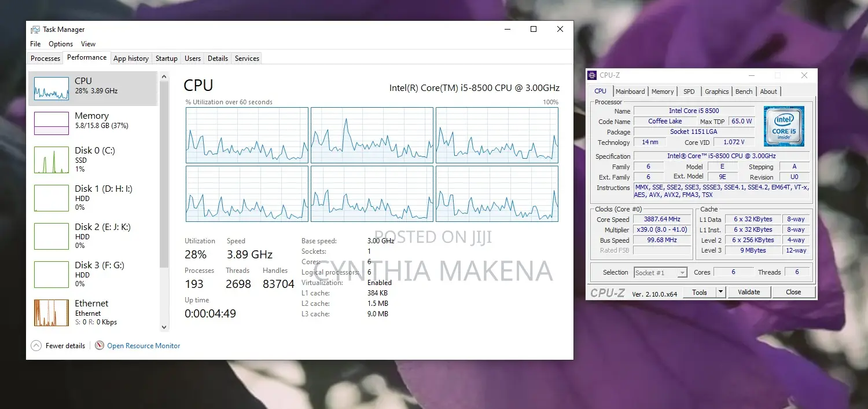Image resolution: width=868 pixels, height=409 pixels.
Task: Open CPU-Z Mainboard tab
Action: pos(630,92)
